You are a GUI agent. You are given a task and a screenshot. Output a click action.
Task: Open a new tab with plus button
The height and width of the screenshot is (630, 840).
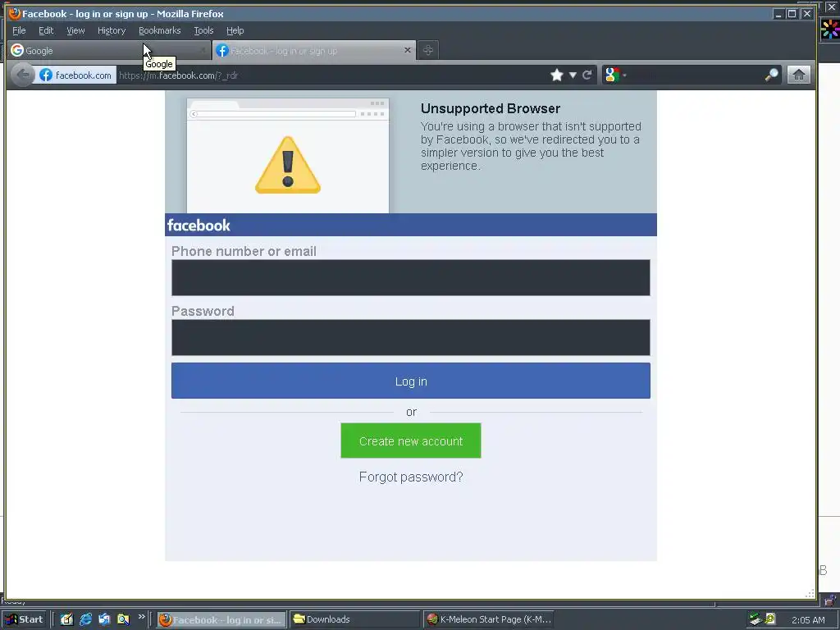click(427, 50)
